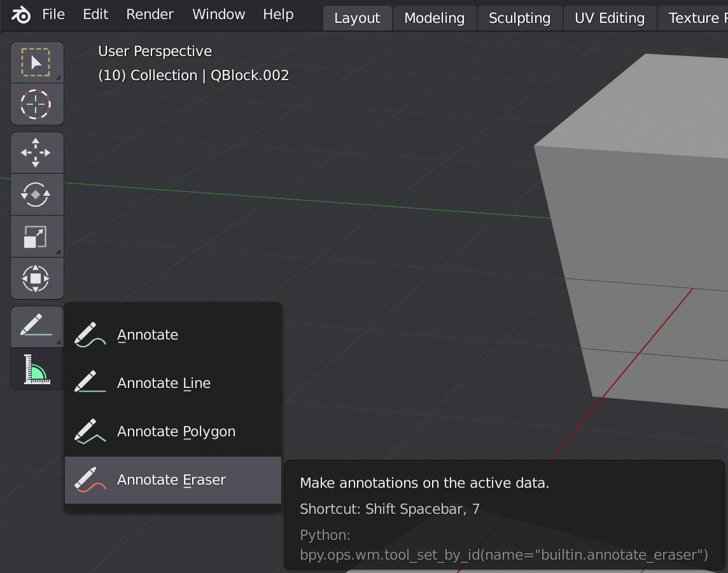Switch to the Sculpting workspace tab

519,18
